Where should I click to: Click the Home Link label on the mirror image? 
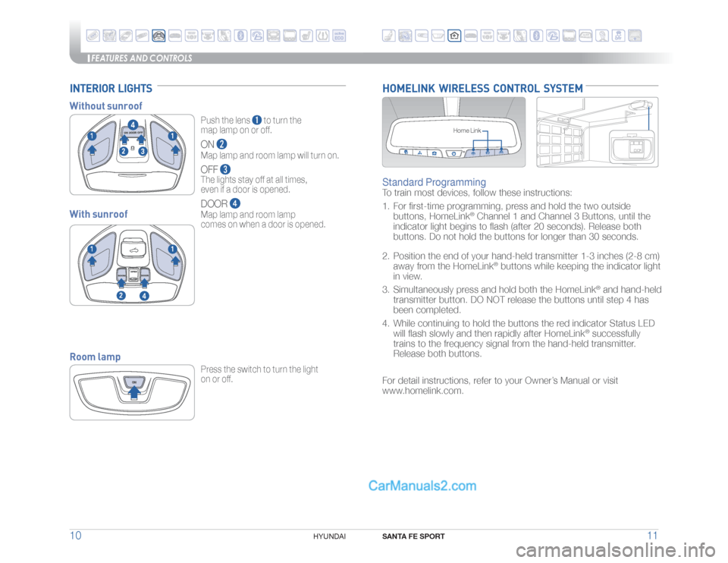(467, 131)
